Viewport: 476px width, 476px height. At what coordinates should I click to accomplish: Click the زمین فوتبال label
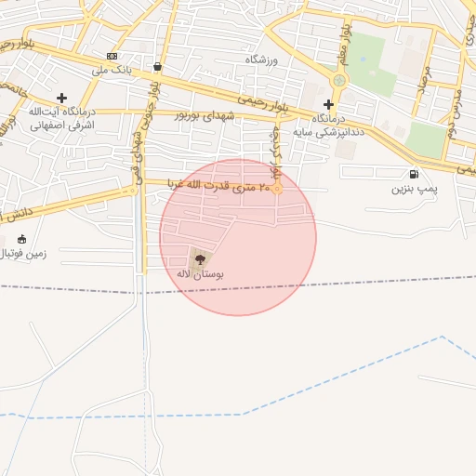[23, 254]
